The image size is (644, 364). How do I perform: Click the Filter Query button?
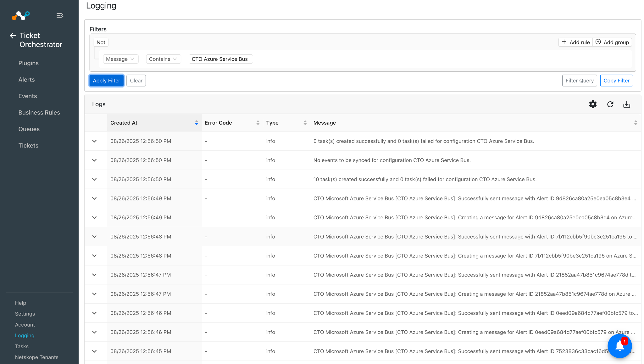click(580, 81)
